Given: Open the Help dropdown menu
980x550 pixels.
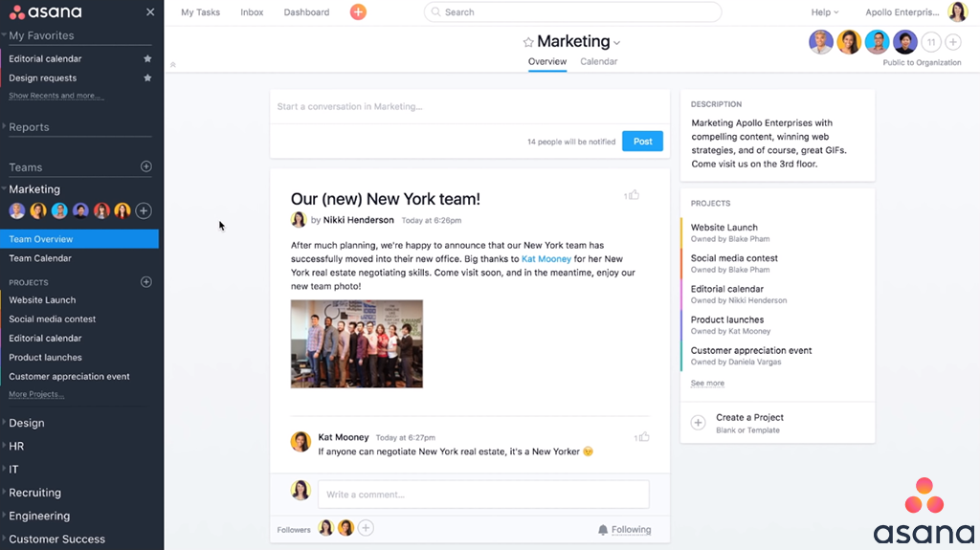Looking at the screenshot, I should pyautogui.click(x=824, y=12).
